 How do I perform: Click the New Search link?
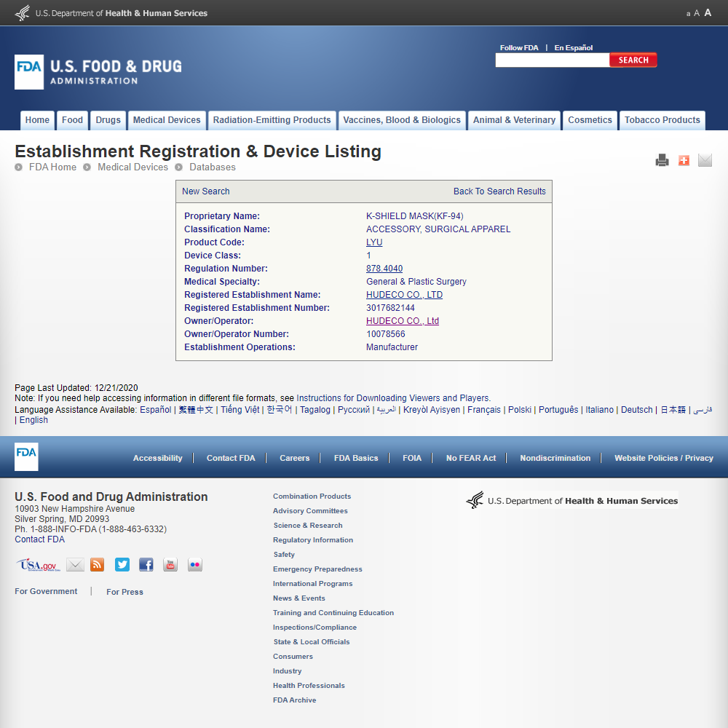point(206,191)
